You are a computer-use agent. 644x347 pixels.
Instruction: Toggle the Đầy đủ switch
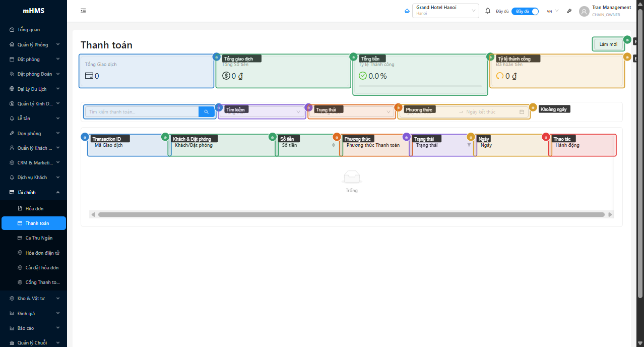525,11
